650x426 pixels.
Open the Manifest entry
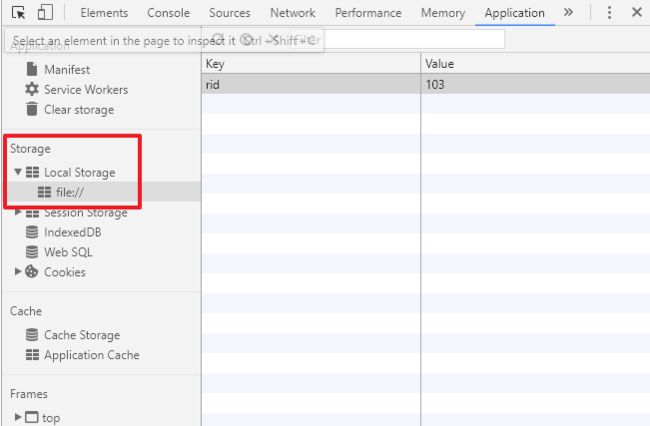[x=67, y=70]
